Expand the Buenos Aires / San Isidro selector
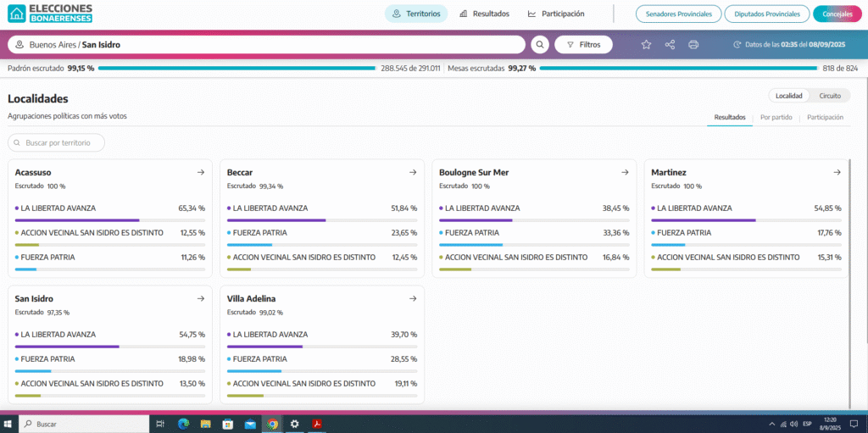Viewport: 868px width, 433px height. click(x=266, y=44)
